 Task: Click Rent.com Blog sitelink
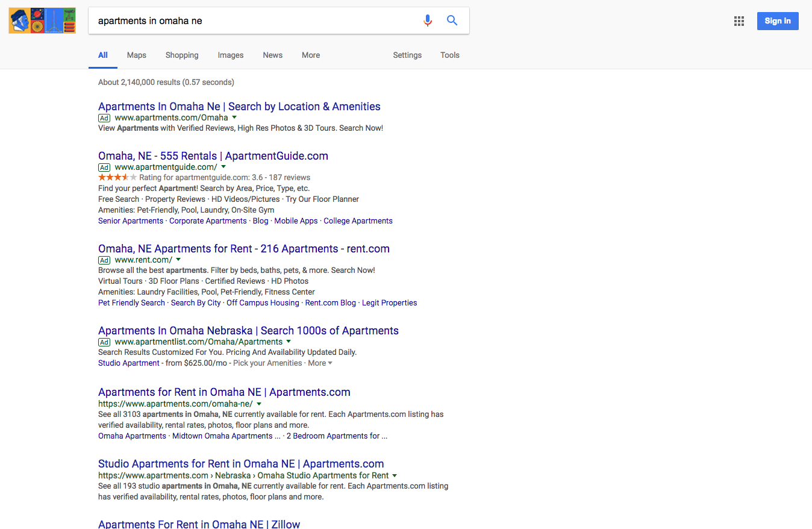pos(331,303)
